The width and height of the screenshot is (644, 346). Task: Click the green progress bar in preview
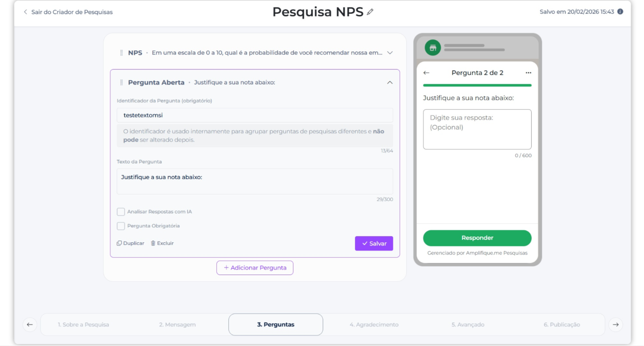pyautogui.click(x=477, y=85)
